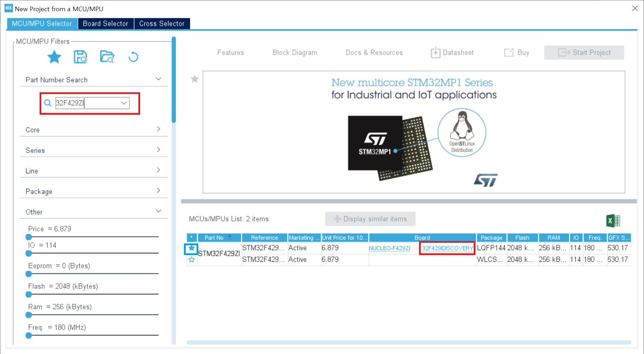Sort by the Package column header

tap(491, 238)
